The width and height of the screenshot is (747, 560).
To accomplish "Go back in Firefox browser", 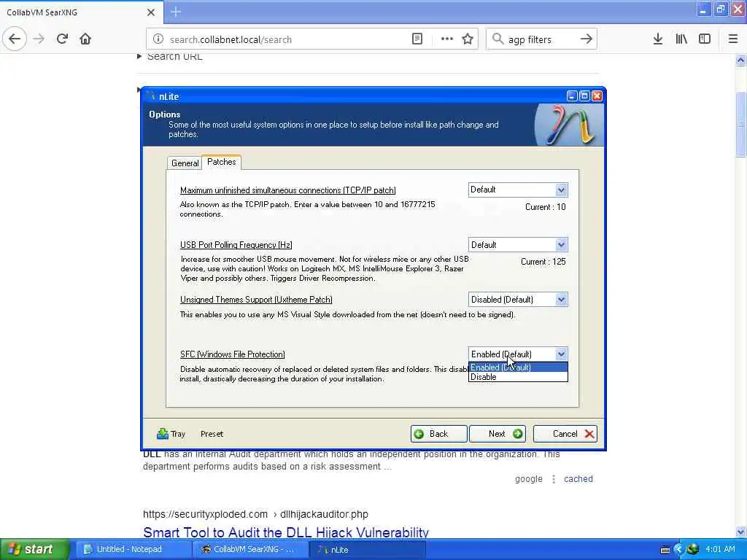I will pyautogui.click(x=15, y=39).
